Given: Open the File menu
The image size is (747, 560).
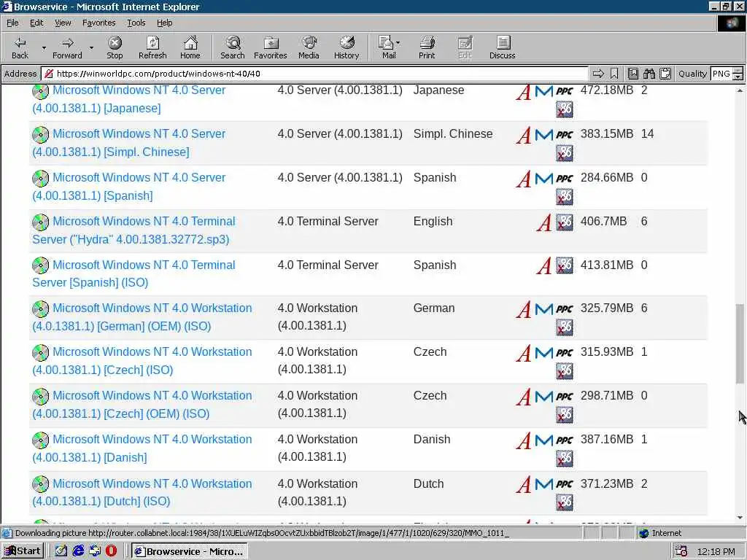Looking at the screenshot, I should pyautogui.click(x=12, y=23).
